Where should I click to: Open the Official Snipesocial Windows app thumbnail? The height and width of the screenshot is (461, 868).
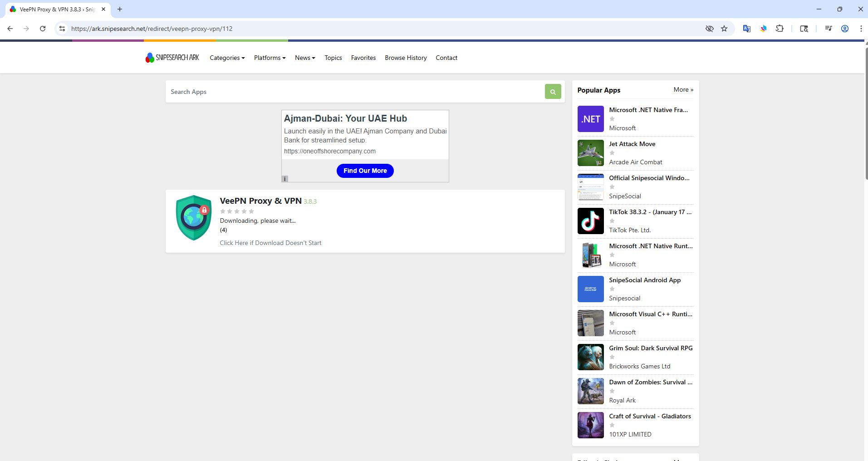(590, 187)
